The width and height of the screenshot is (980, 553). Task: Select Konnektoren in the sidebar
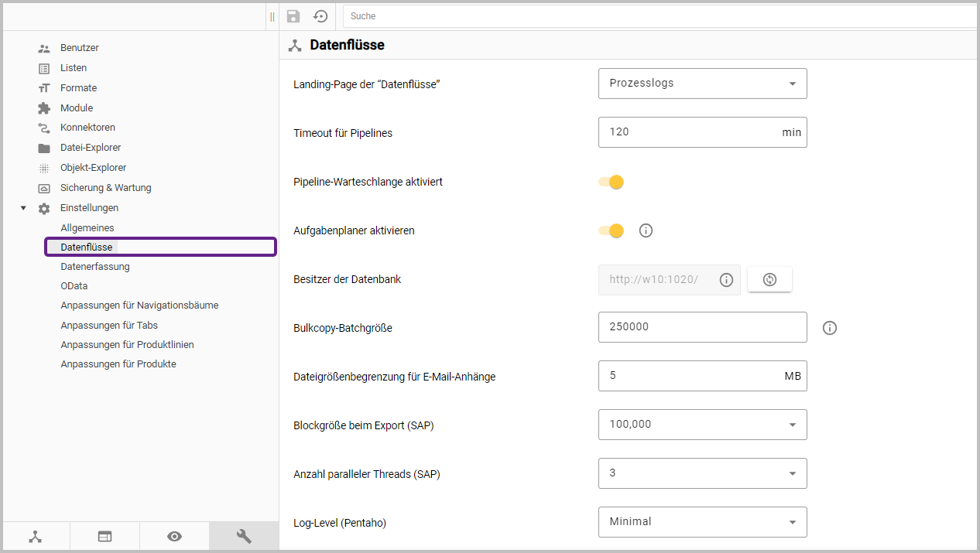87,128
